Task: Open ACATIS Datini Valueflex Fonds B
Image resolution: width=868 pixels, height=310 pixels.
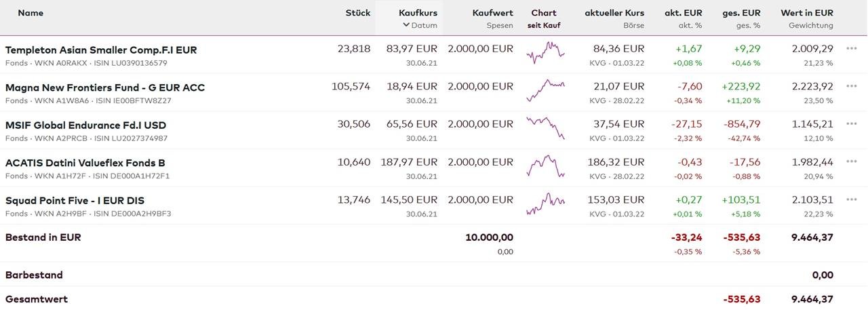Action: [x=85, y=163]
